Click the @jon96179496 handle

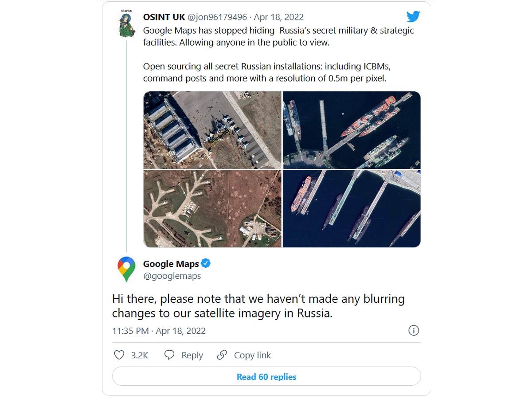pyautogui.click(x=217, y=17)
